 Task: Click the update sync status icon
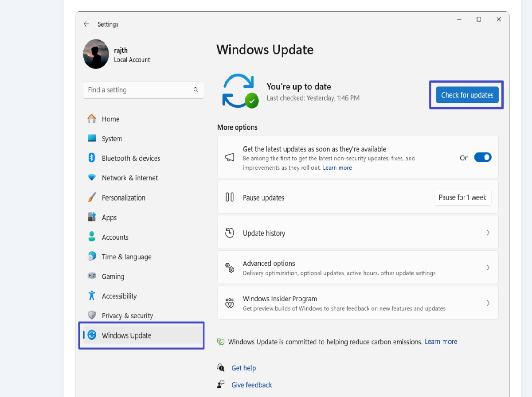[x=239, y=91]
